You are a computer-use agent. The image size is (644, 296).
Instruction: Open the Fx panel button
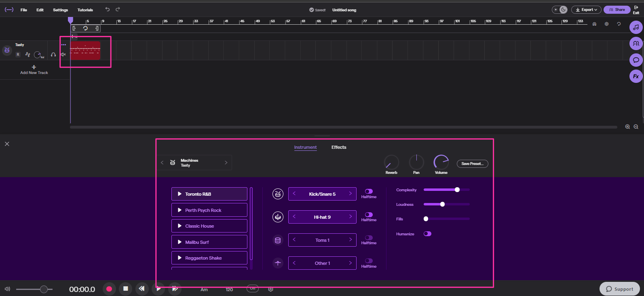click(636, 76)
